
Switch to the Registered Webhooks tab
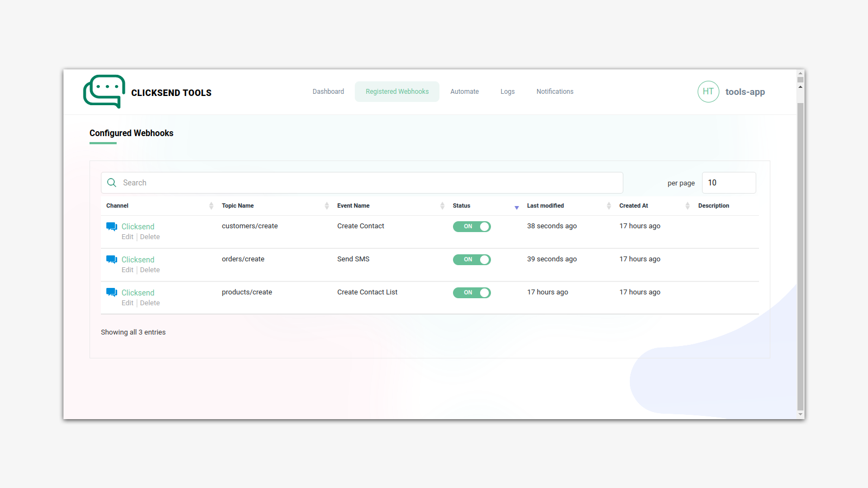pos(397,91)
